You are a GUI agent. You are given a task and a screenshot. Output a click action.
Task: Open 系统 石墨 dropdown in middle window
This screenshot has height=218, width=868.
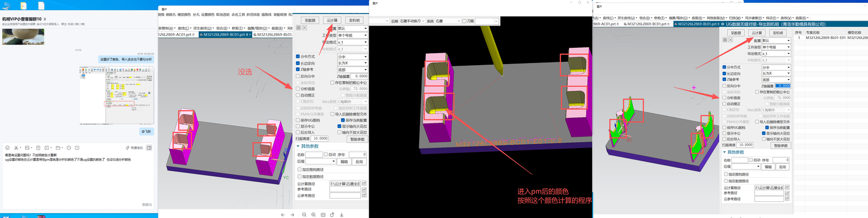[x=448, y=21]
